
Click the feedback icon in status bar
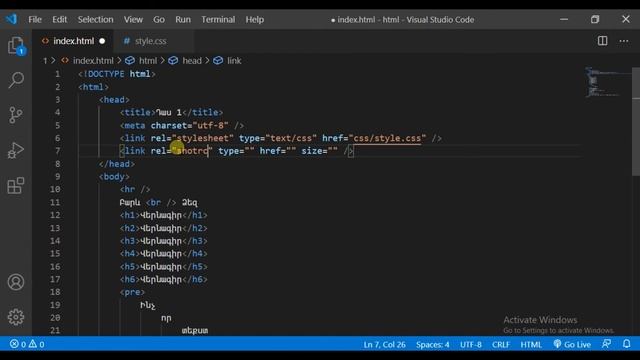[x=607, y=344]
